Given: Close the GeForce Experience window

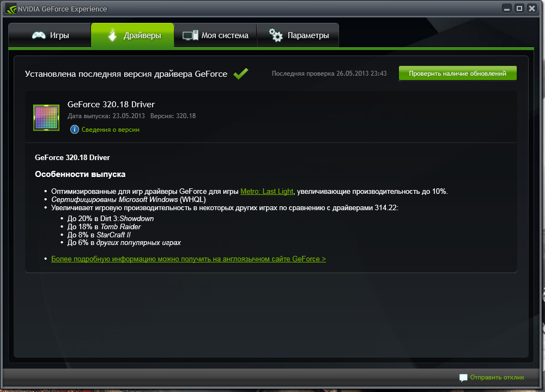Looking at the screenshot, I should coord(532,8).
